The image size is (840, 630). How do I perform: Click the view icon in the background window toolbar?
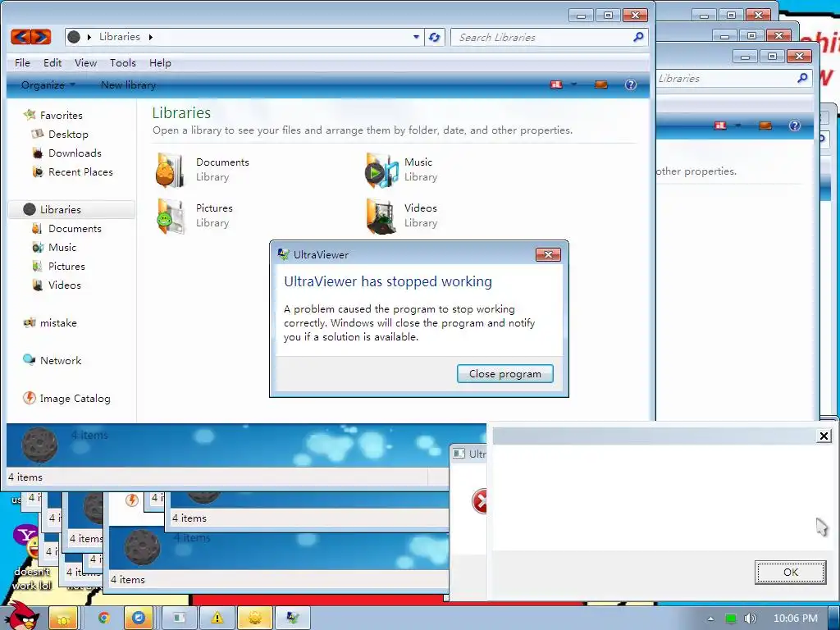point(720,126)
